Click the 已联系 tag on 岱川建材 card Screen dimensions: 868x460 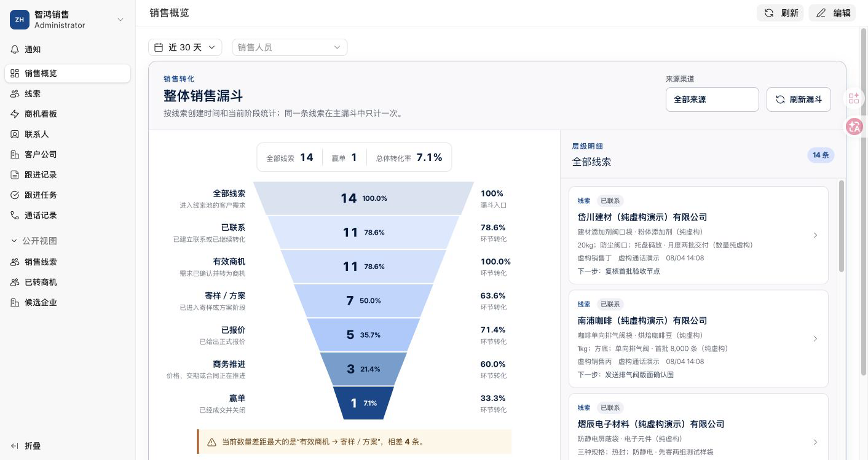point(610,201)
